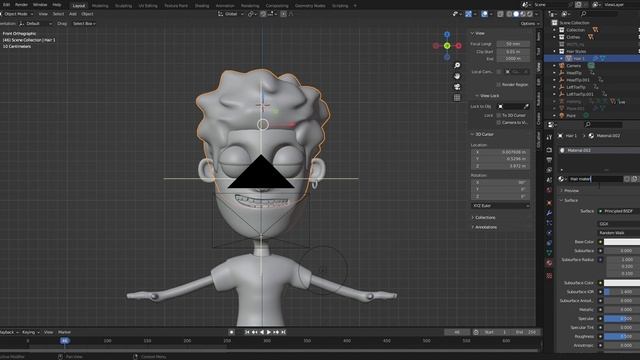Viewport: 640px width, 360px height.
Task: Open the View Layer properties tab icon
Action: click(549, 170)
